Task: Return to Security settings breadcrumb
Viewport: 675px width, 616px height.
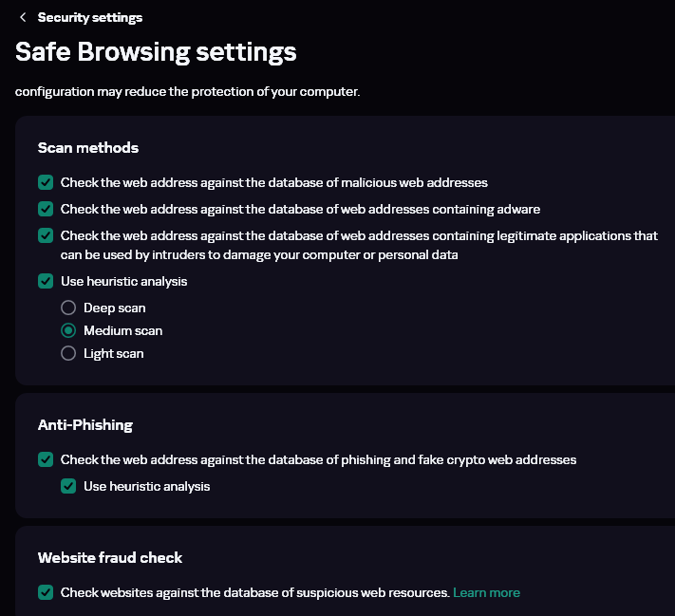Action: [x=90, y=17]
